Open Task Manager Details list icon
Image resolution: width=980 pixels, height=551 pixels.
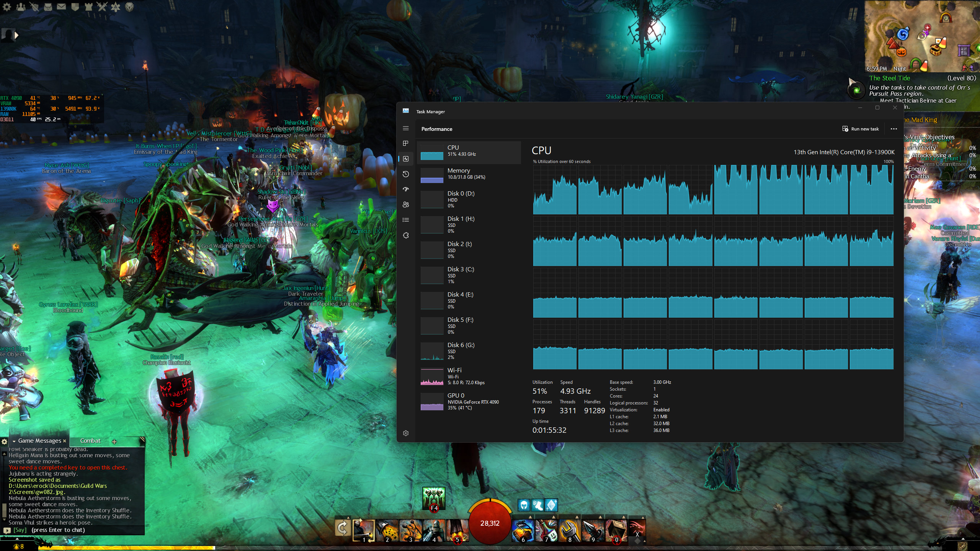coord(406,220)
